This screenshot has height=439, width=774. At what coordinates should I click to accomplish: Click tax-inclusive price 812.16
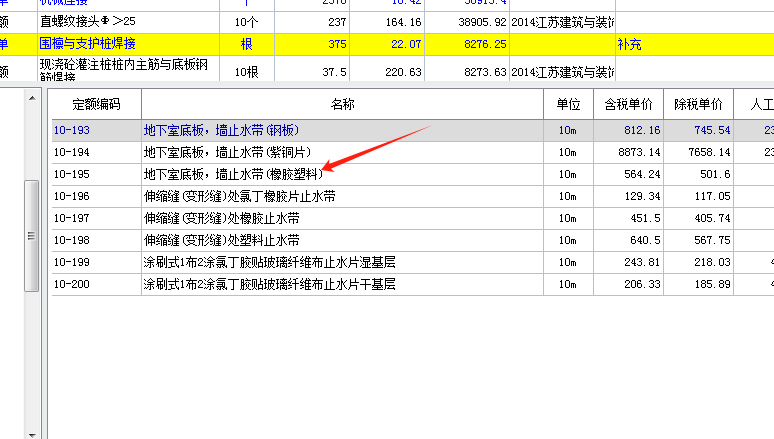pos(642,130)
